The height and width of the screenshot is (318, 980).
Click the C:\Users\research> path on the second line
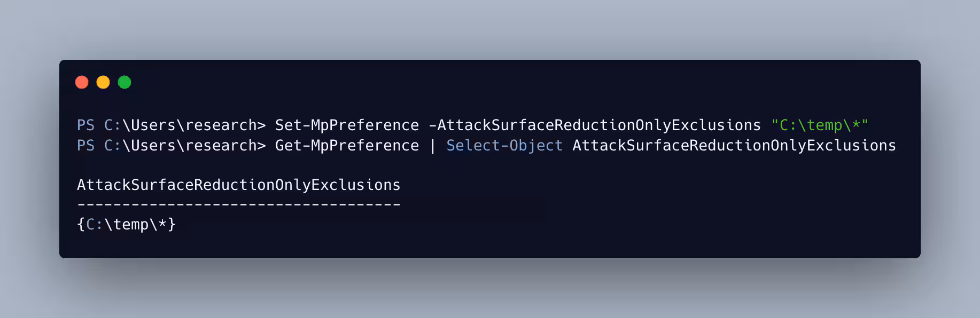pyautogui.click(x=185, y=146)
